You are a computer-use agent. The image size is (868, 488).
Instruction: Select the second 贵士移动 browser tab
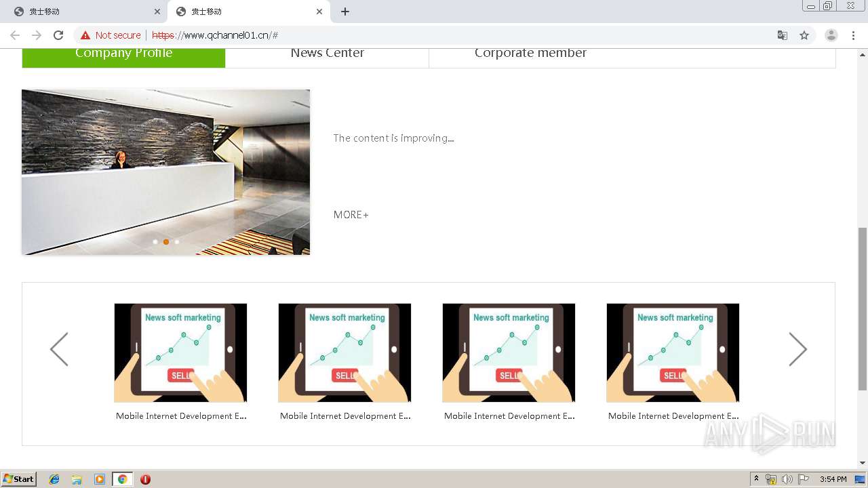pos(249,12)
